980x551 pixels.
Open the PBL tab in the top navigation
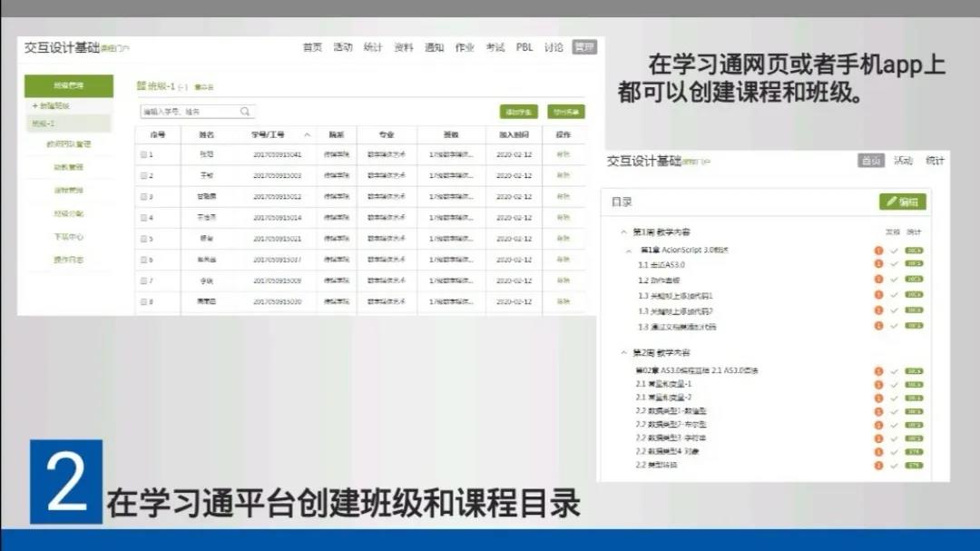coord(524,47)
